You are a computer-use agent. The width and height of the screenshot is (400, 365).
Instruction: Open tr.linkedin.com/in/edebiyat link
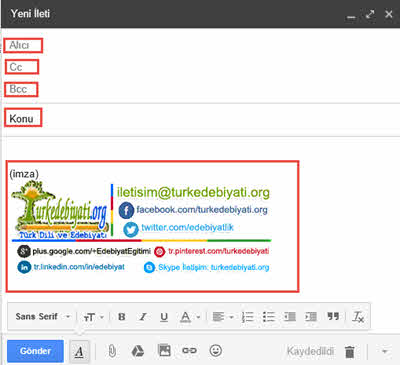[79, 267]
